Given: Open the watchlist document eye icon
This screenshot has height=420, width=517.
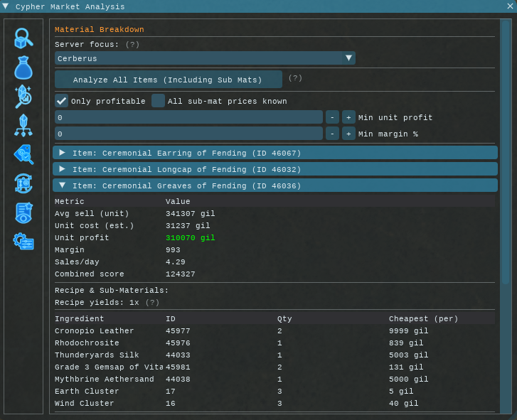Looking at the screenshot, I should point(23,212).
